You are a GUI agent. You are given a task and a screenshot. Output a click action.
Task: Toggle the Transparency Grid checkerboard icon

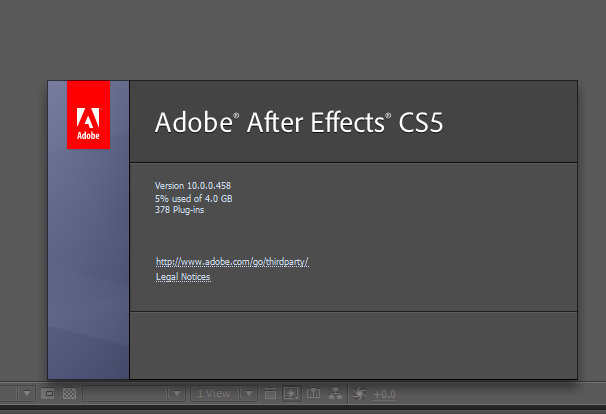pyautogui.click(x=70, y=394)
